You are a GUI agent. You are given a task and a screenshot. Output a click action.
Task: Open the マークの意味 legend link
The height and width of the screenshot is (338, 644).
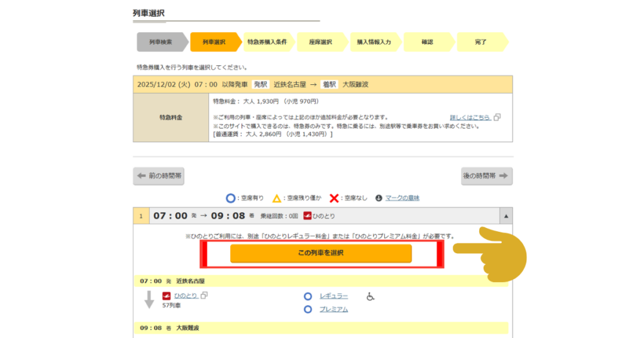[402, 198]
